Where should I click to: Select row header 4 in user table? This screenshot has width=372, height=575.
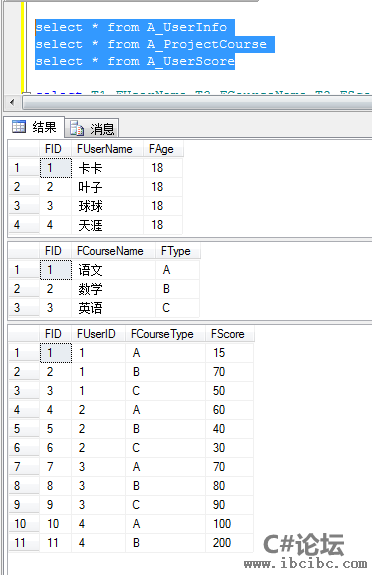[24, 225]
